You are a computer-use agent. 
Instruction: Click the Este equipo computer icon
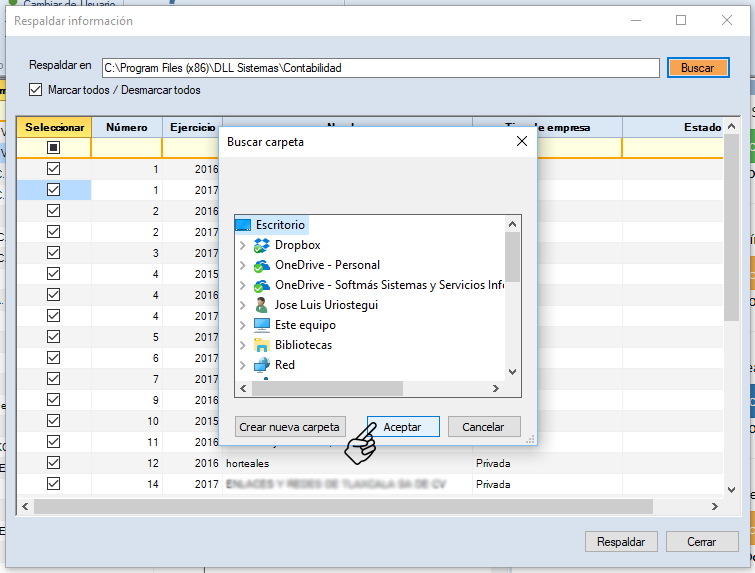click(262, 325)
